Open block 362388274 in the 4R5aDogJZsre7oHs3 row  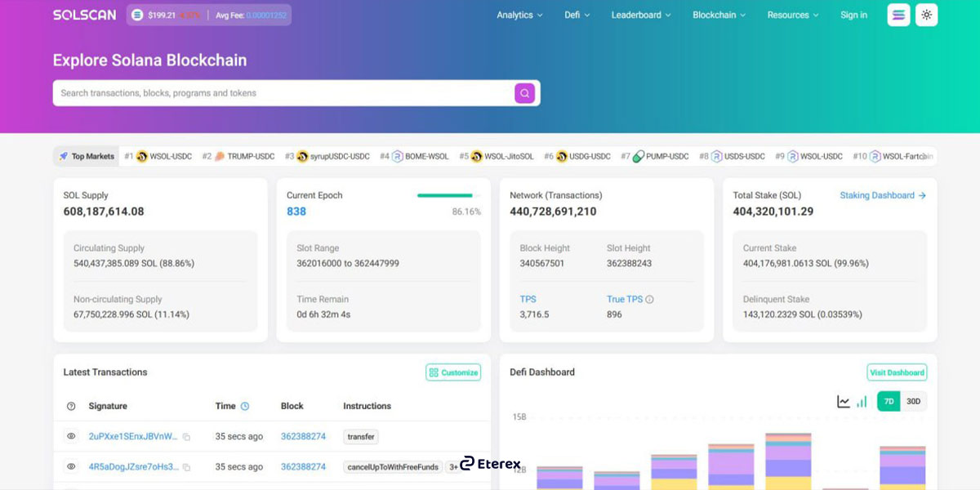303,466
